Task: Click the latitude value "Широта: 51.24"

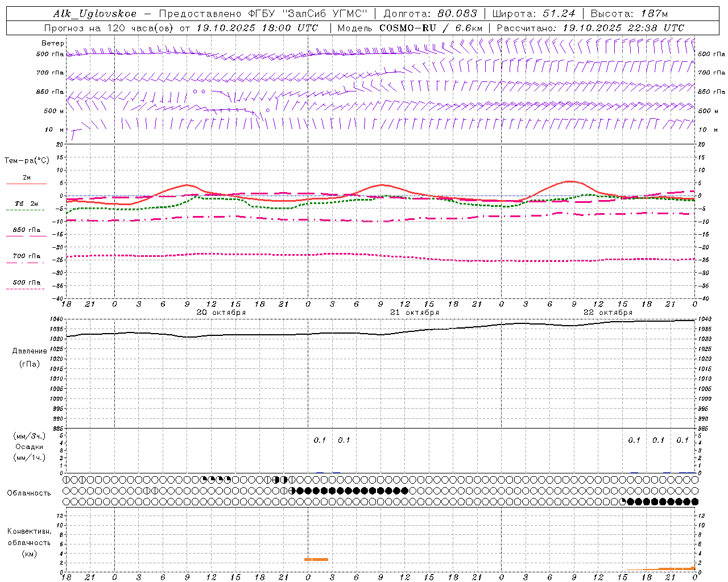Action: point(533,14)
